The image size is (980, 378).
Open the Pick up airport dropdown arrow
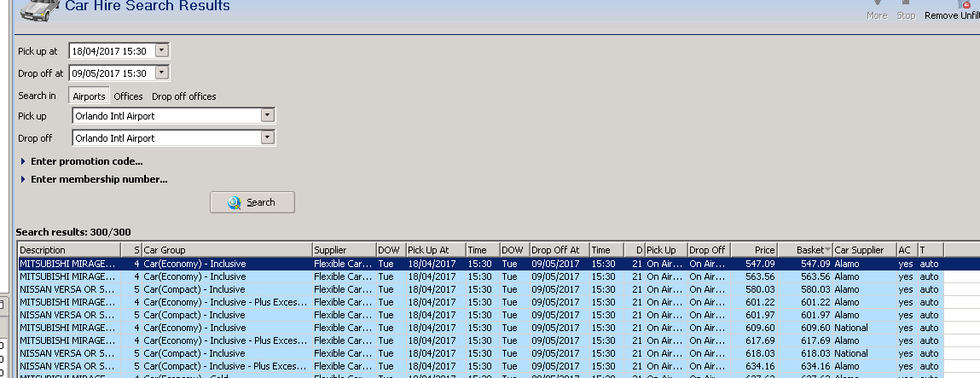[268, 115]
